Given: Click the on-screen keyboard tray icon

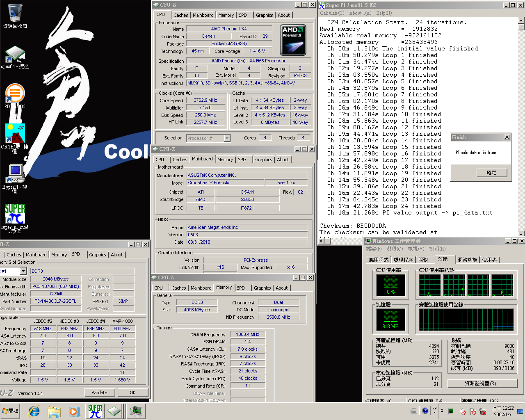Looking at the screenshot, I should 414,411.
